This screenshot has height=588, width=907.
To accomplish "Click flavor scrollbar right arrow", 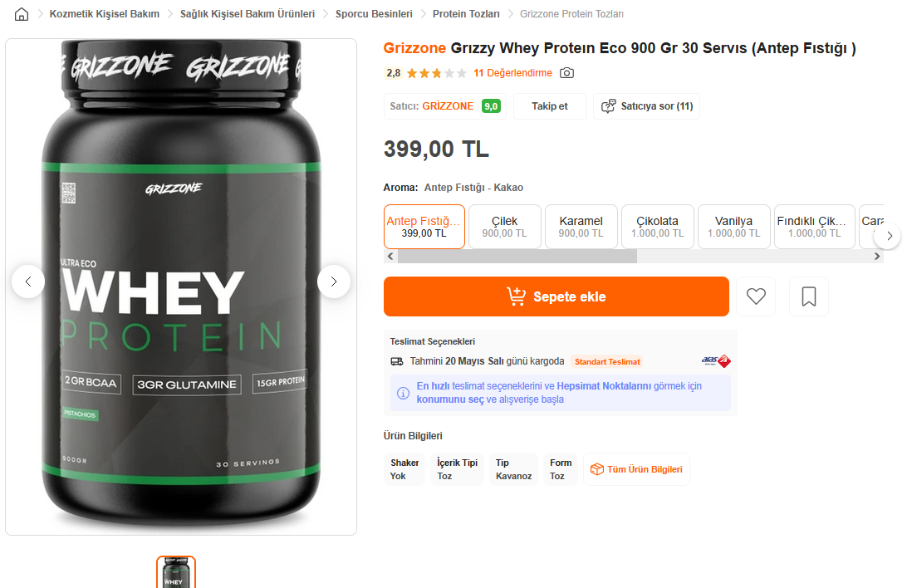I will (x=877, y=256).
